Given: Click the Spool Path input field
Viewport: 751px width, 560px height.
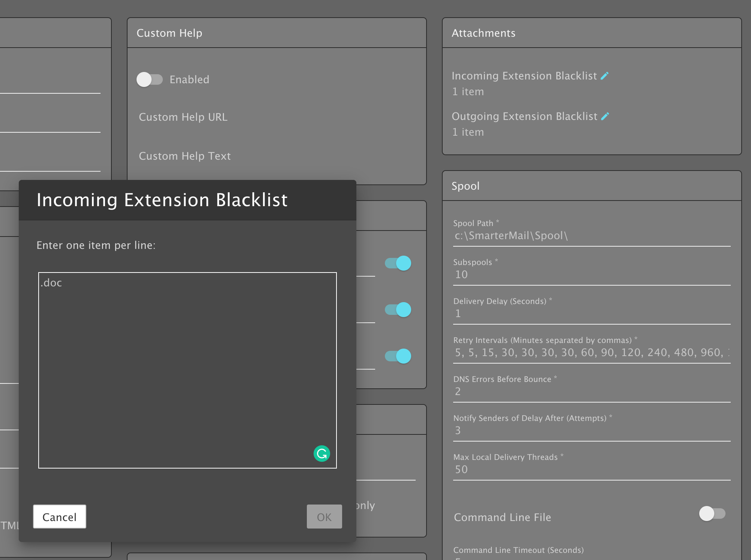Looking at the screenshot, I should (x=591, y=236).
